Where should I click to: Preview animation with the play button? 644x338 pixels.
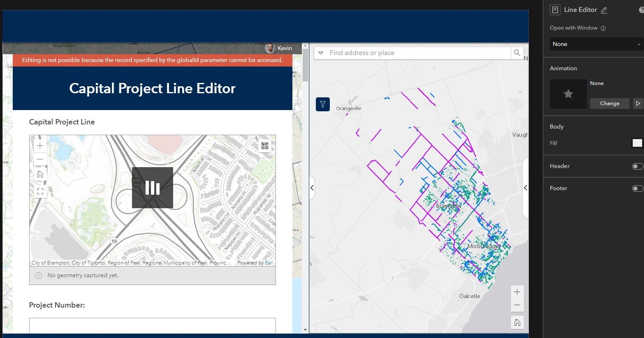pos(638,103)
